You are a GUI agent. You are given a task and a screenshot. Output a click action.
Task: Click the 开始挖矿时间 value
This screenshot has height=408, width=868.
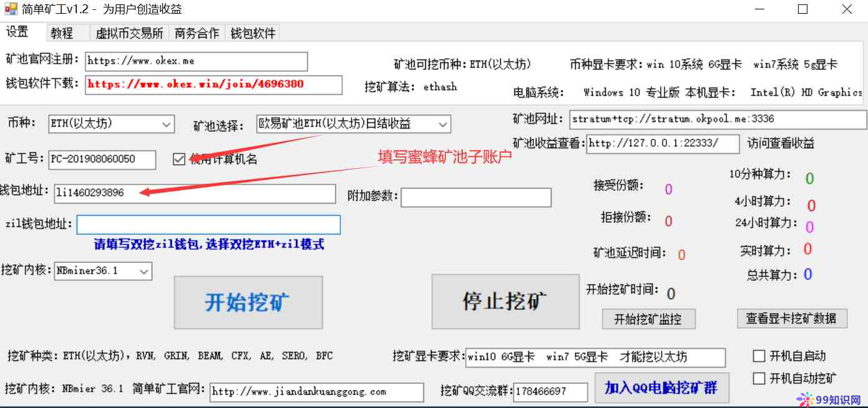click(x=671, y=294)
